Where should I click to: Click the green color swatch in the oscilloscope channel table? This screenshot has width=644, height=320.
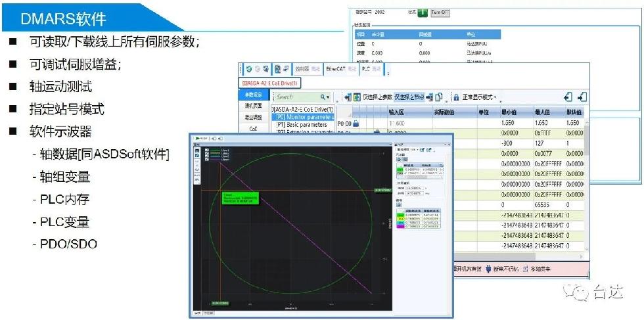tap(400, 214)
